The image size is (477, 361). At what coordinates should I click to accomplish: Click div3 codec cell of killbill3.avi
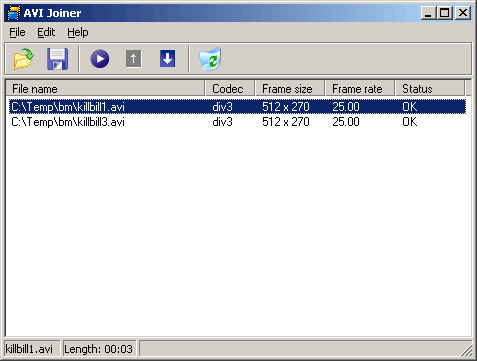[222, 122]
